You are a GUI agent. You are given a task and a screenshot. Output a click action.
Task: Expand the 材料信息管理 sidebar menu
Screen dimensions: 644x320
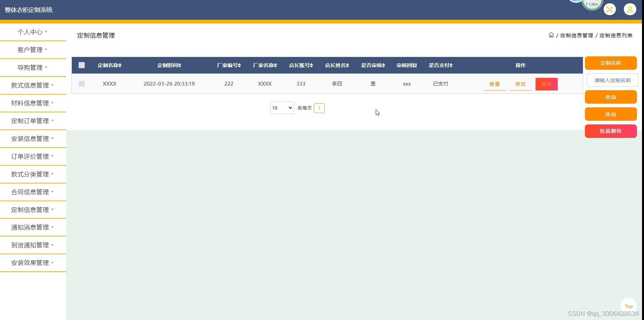[x=33, y=103]
